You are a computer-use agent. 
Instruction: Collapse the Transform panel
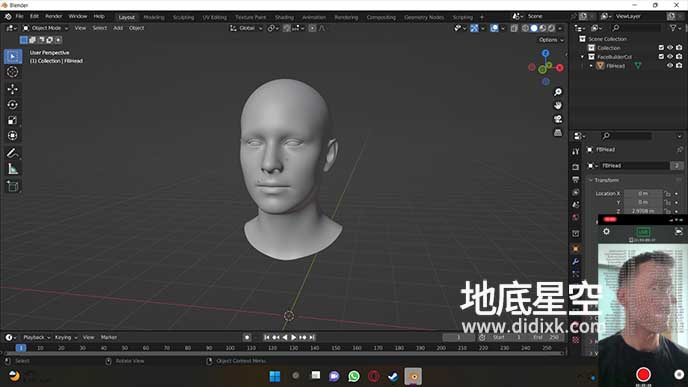[x=591, y=180]
